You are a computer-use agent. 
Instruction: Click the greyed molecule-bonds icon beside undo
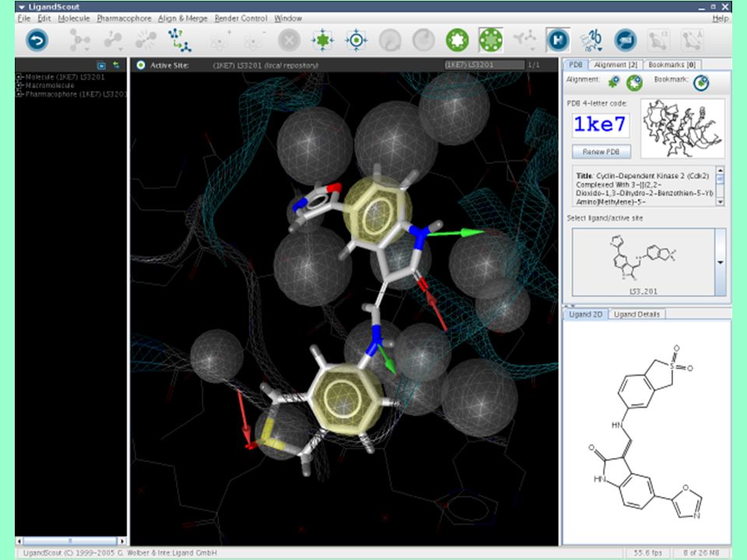[79, 40]
